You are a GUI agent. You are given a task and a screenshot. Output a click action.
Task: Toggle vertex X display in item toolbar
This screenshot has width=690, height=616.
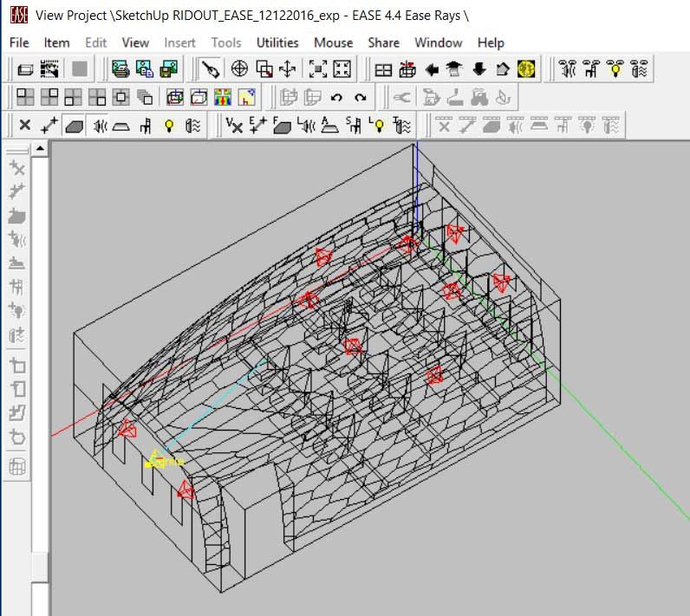coord(25,126)
